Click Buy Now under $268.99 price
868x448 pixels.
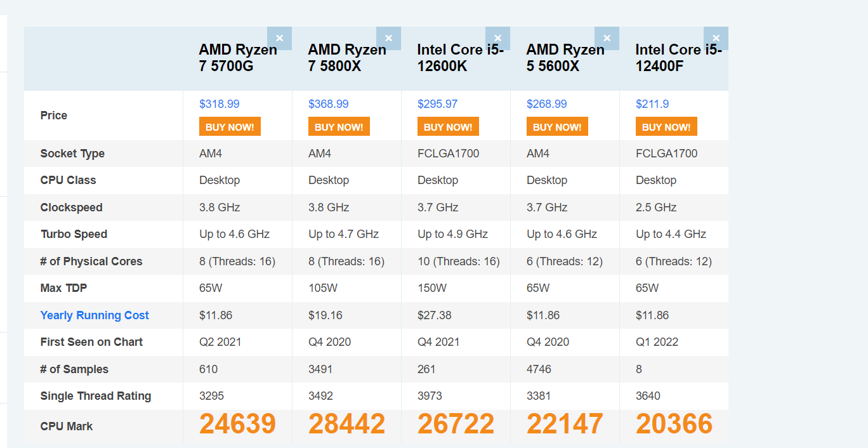pos(557,127)
